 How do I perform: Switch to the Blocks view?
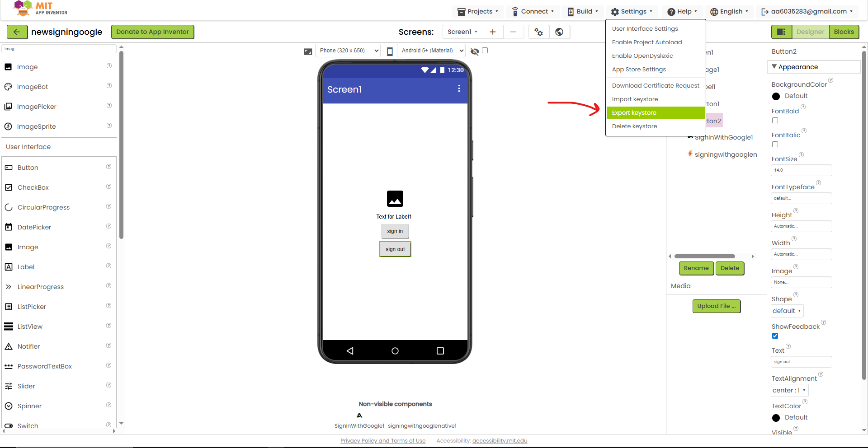tap(844, 32)
